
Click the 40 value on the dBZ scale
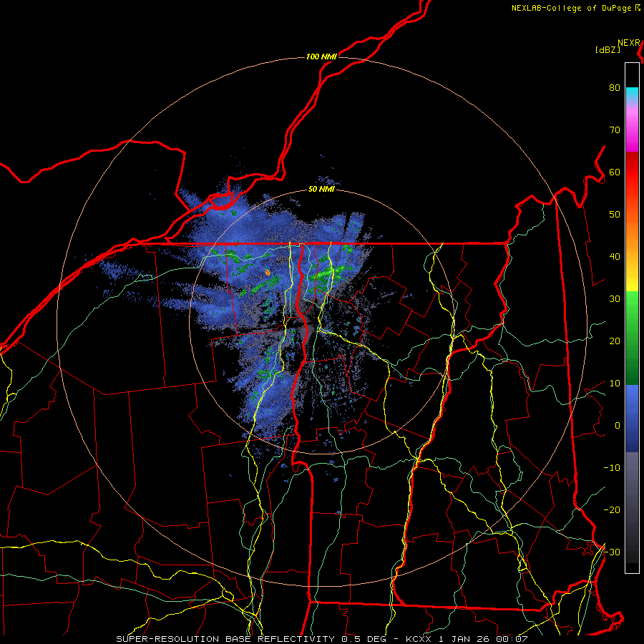(615, 257)
